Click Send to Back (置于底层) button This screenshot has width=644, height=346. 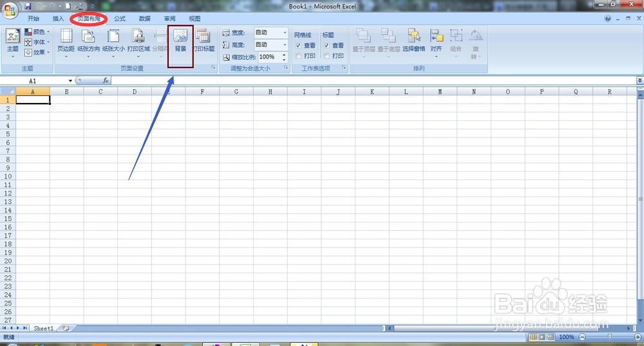click(388, 43)
